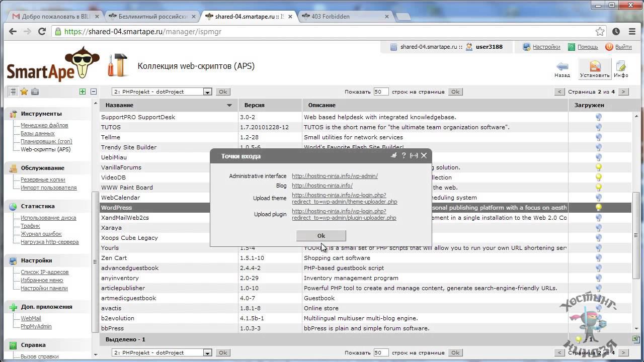Click the bulb icon in avactis row
Image resolution: width=644 pixels, height=362 pixels.
[599, 308]
